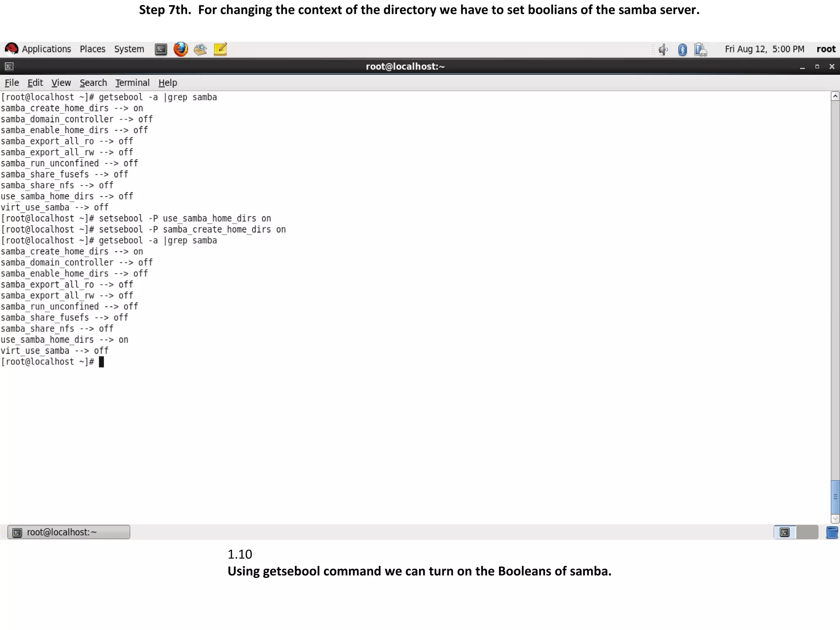Click the Bluetooth tray icon
The width and height of the screenshot is (840, 630).
[682, 50]
